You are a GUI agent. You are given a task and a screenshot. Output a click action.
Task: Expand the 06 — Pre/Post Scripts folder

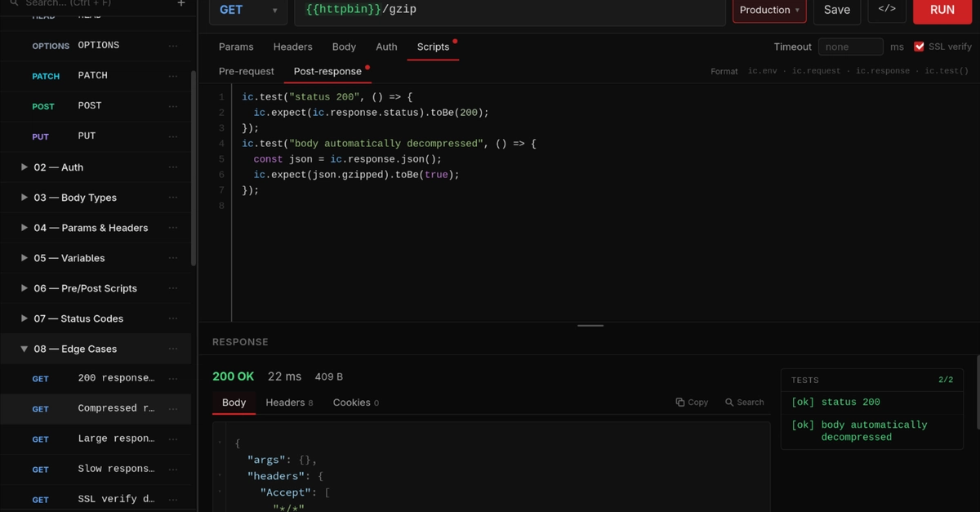[24, 288]
